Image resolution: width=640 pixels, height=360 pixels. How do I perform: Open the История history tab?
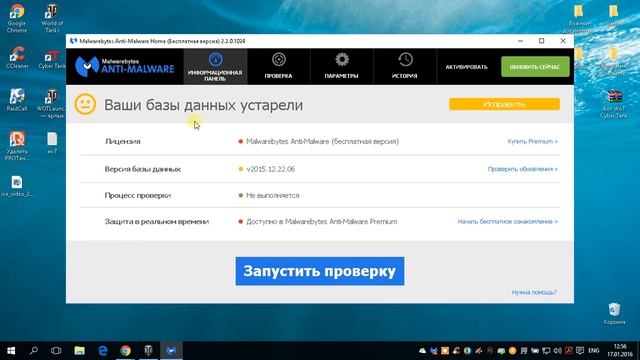pyautogui.click(x=405, y=67)
